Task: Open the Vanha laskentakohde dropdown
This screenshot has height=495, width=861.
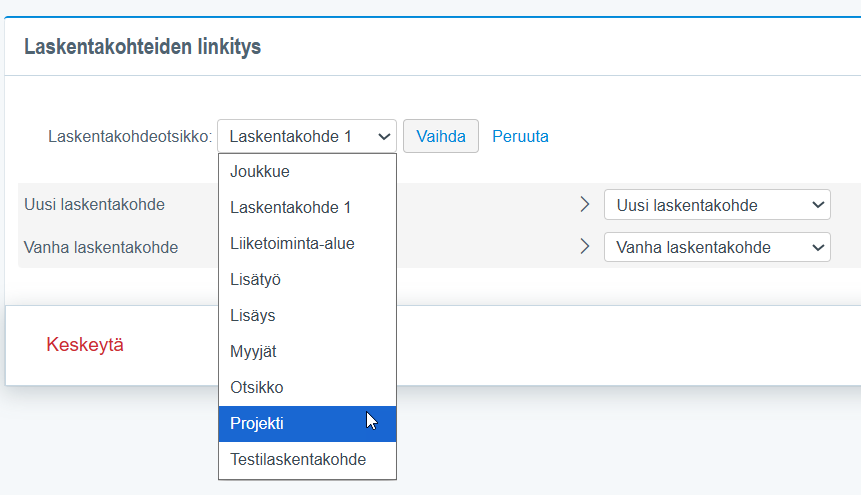Action: [x=717, y=247]
